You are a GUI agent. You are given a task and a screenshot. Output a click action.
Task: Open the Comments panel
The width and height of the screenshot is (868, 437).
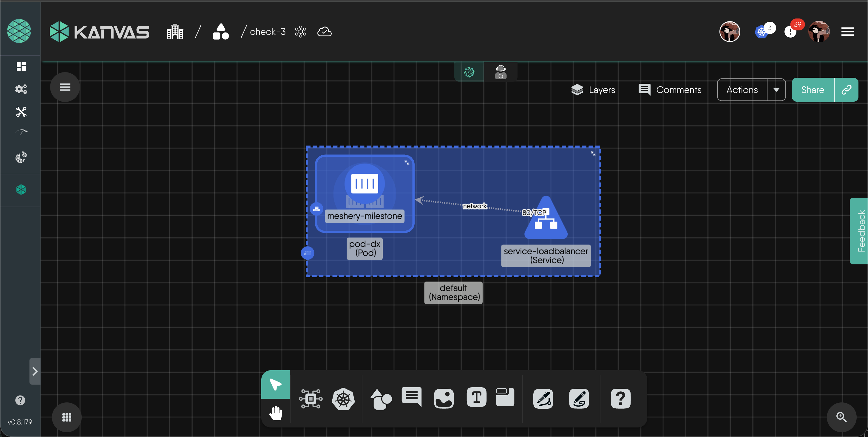coord(670,89)
